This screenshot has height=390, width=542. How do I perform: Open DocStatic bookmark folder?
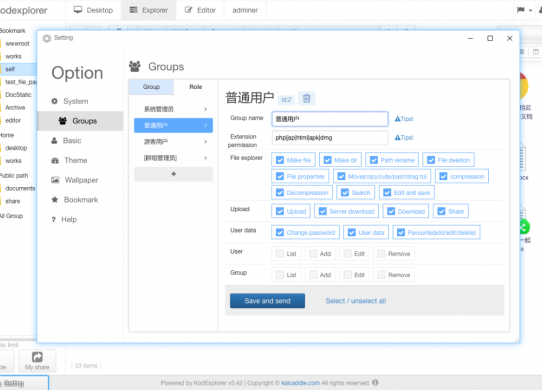point(18,94)
